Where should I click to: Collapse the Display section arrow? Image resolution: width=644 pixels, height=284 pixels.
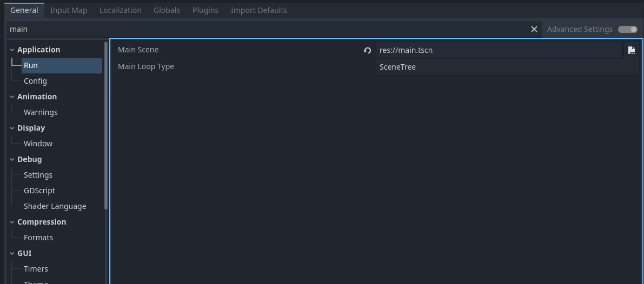(12, 129)
